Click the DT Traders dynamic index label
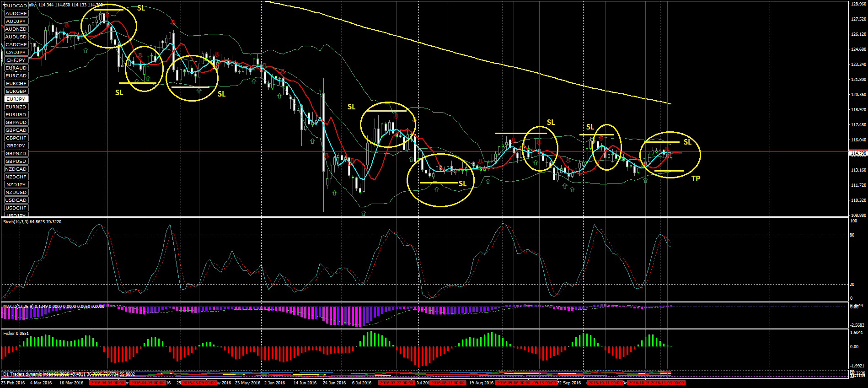868x388 pixels. (69, 374)
